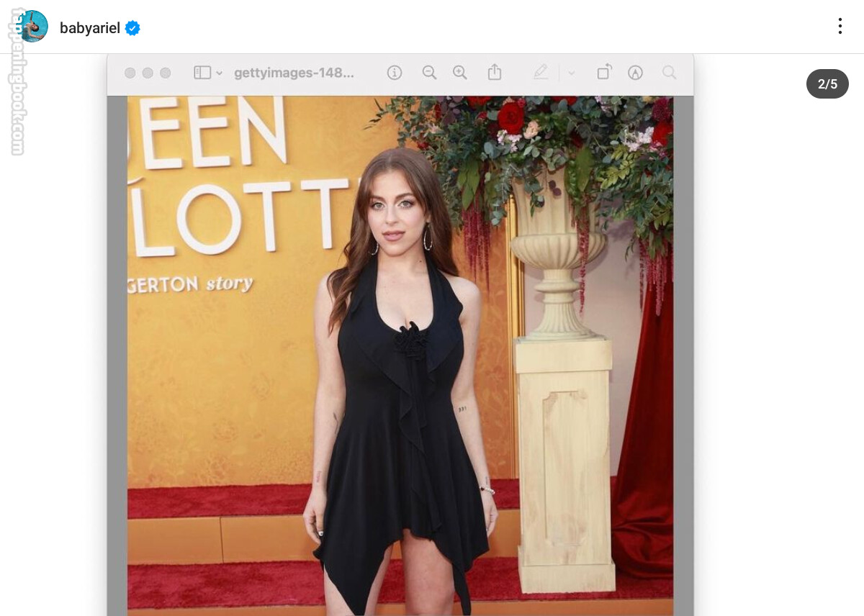Click the babyariel profile avatar
Image resolution: width=864 pixels, height=616 pixels.
coord(32,27)
